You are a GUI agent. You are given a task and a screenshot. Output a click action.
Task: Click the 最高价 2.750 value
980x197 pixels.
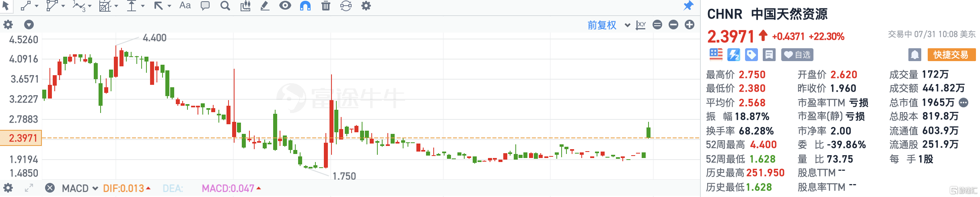(x=752, y=74)
